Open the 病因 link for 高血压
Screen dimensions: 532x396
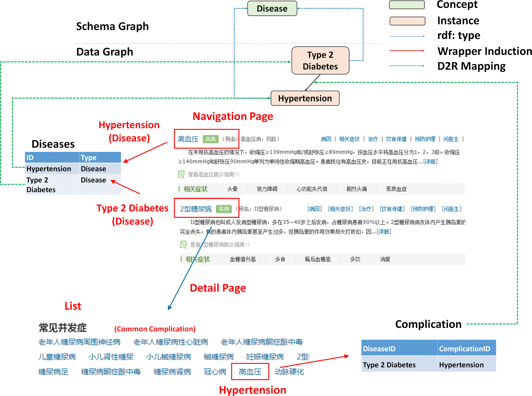pos(326,139)
